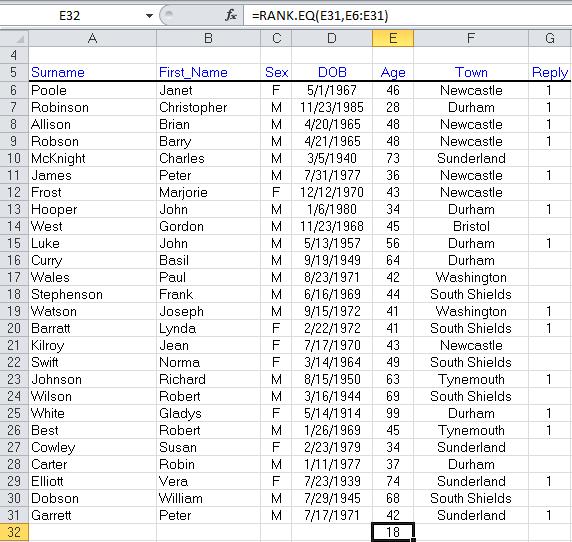Select column F header
The width and height of the screenshot is (572, 542).
(471, 38)
